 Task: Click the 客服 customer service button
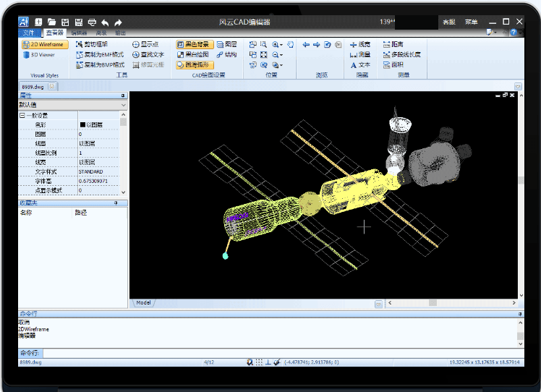click(448, 22)
